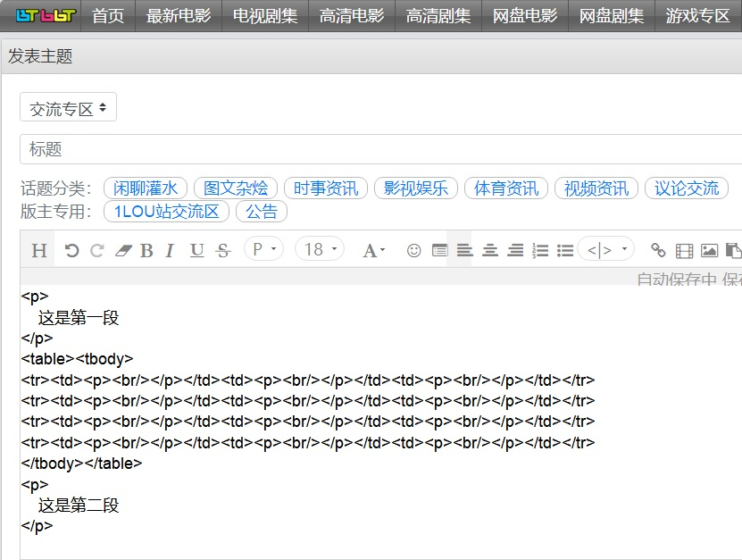Image resolution: width=742 pixels, height=560 pixels.
Task: Align text to the left
Action: [464, 250]
